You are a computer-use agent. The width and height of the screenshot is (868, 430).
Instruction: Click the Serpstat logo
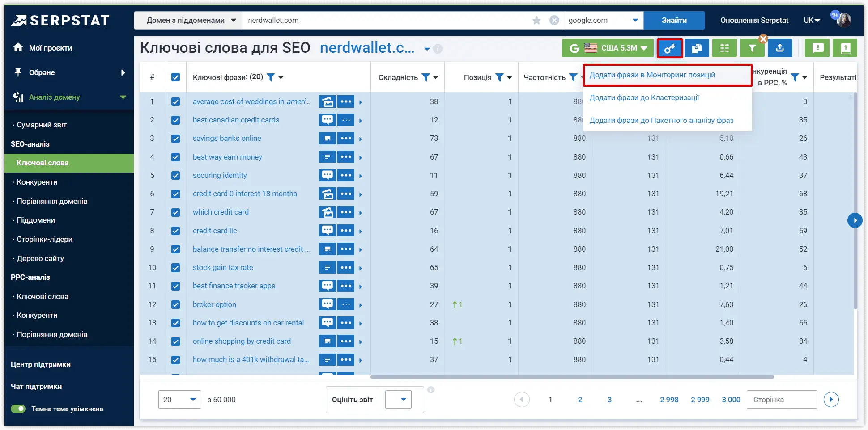(60, 20)
